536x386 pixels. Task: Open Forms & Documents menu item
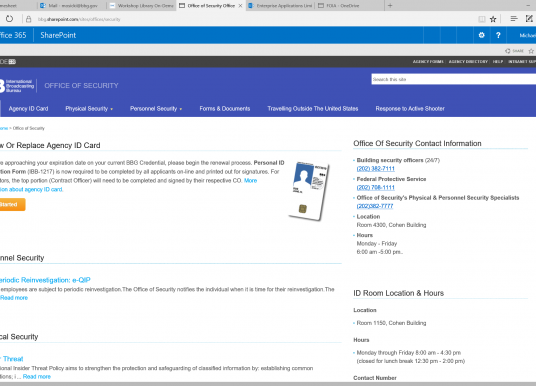[x=225, y=109]
